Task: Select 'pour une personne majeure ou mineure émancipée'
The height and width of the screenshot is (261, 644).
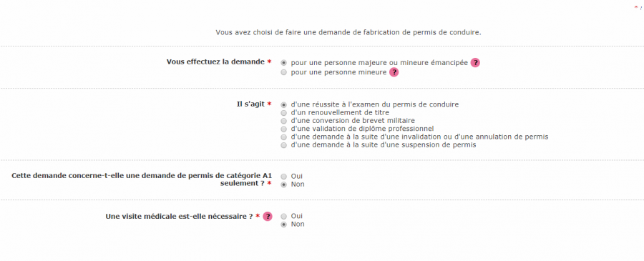Action: (x=283, y=63)
